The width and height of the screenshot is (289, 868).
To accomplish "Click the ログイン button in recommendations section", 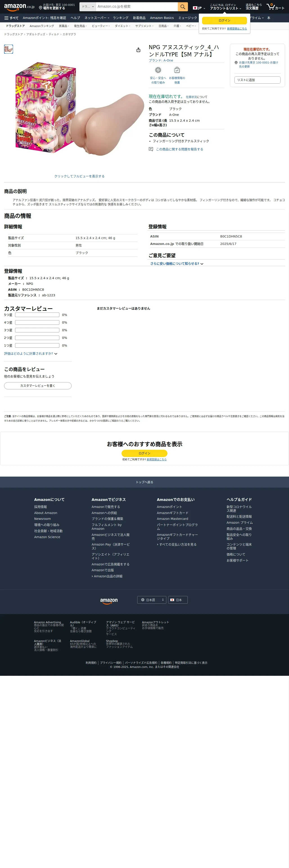I will pyautogui.click(x=144, y=453).
